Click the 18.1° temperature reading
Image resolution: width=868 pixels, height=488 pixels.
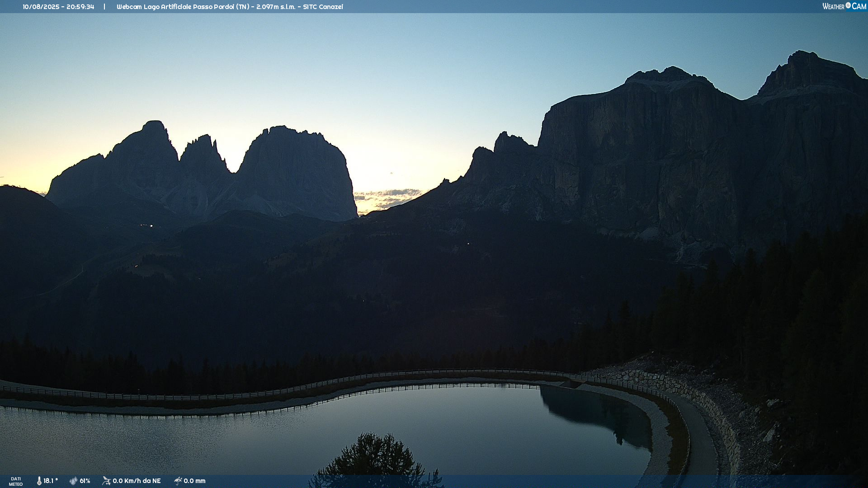pyautogui.click(x=51, y=481)
